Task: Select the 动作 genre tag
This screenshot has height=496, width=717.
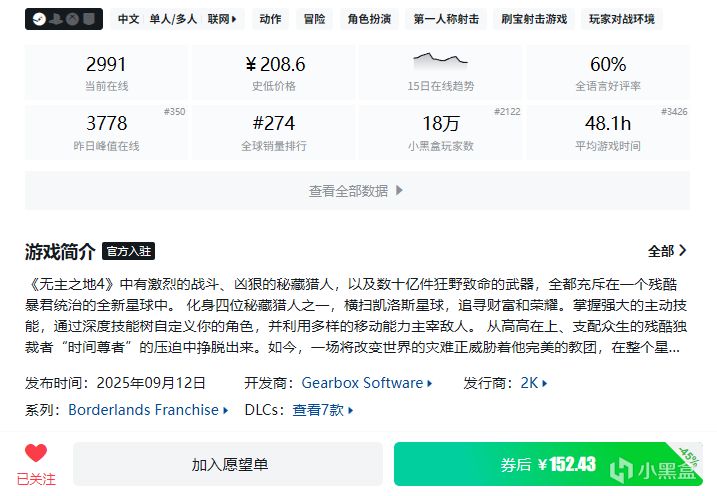Action: coord(270,19)
